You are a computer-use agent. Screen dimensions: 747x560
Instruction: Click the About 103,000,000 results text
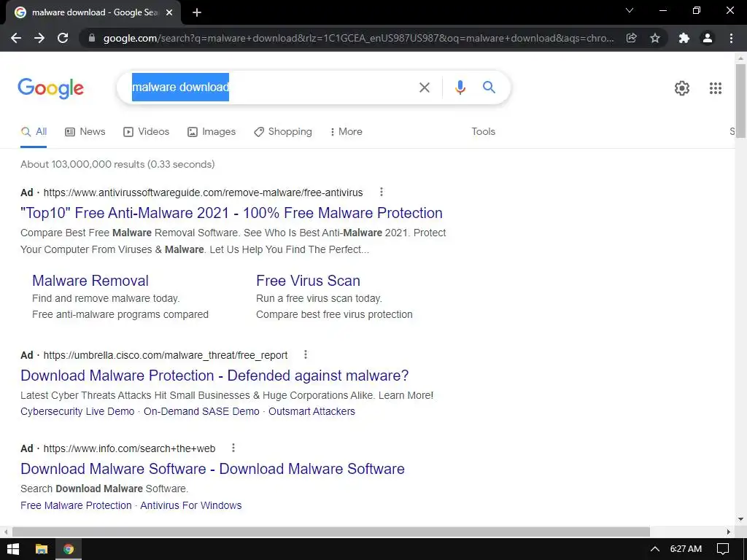coord(117,164)
